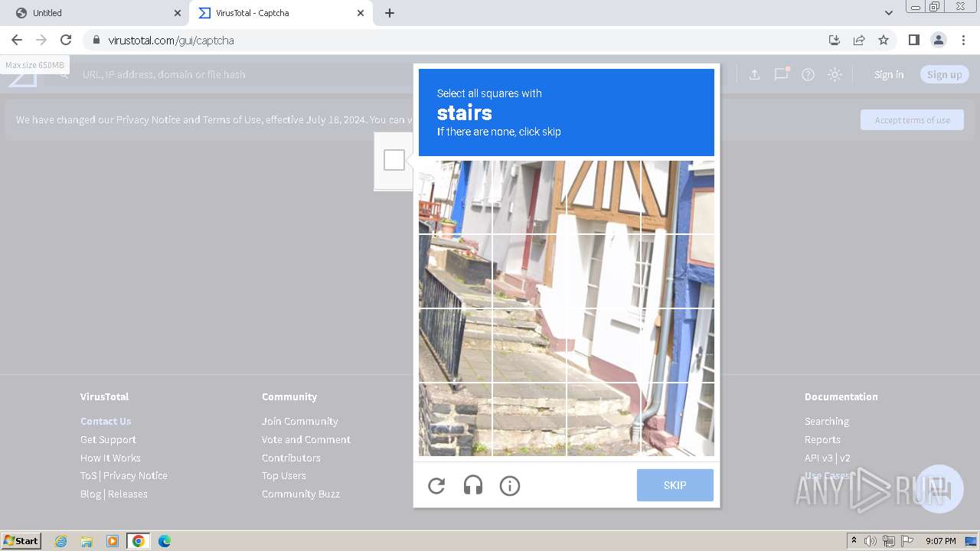The image size is (980, 551).
Task: Click Accept terms of use button
Action: pos(912,120)
